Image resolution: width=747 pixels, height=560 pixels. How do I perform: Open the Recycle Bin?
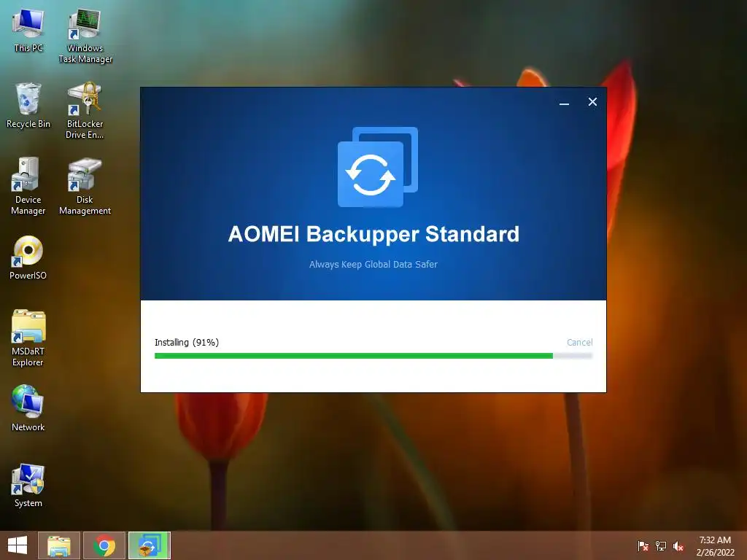click(x=28, y=105)
